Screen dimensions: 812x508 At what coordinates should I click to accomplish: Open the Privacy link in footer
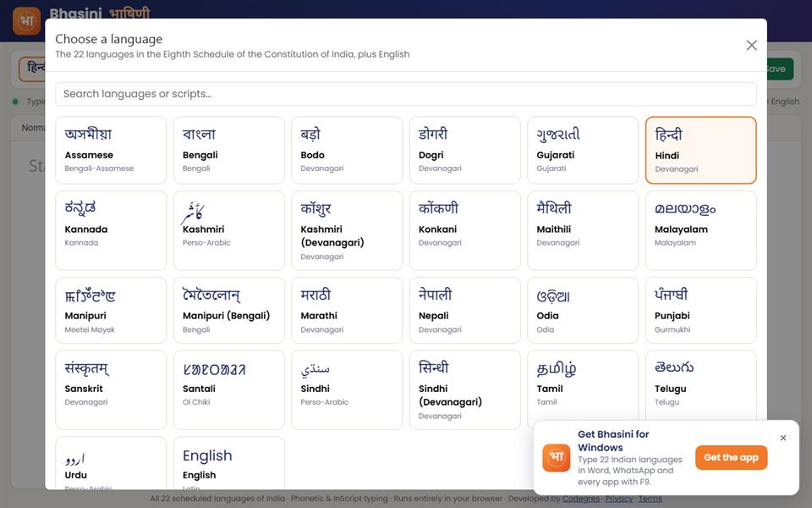click(619, 499)
